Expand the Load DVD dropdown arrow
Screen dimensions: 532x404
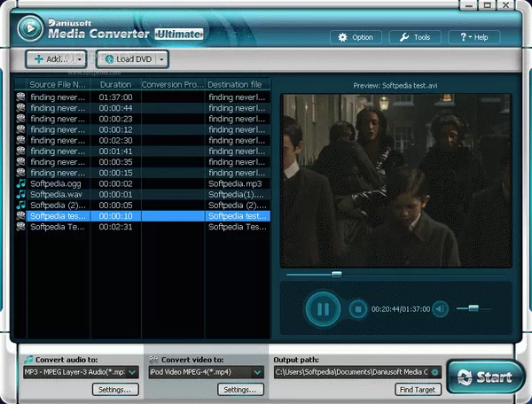click(162, 59)
